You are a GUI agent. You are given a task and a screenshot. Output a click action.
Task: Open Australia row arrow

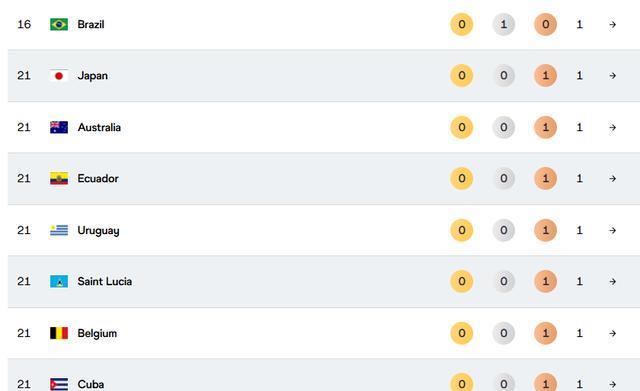612,127
